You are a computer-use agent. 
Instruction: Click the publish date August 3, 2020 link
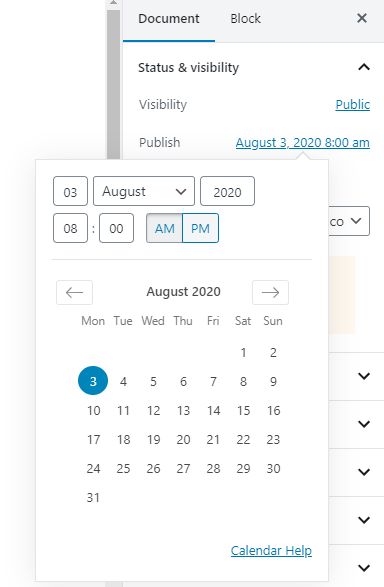coord(302,143)
